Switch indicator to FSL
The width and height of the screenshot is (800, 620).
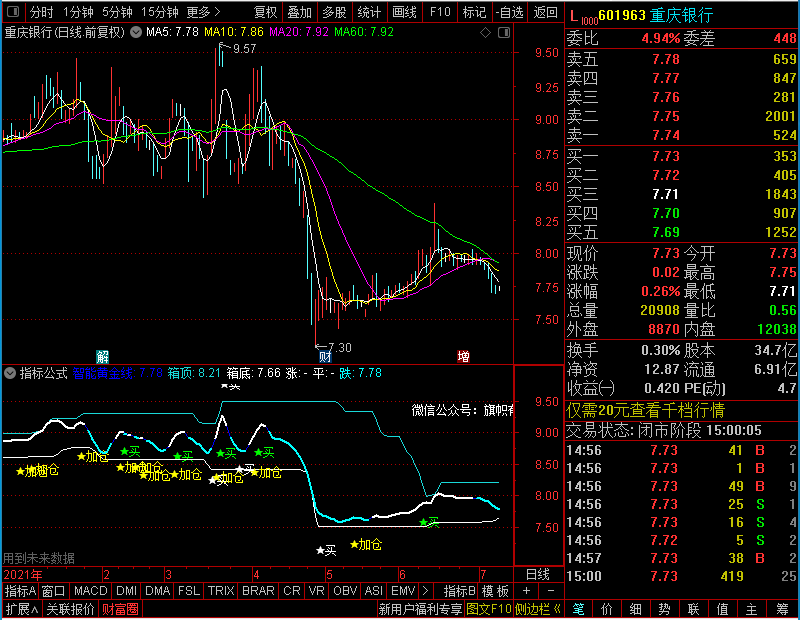coord(189,591)
